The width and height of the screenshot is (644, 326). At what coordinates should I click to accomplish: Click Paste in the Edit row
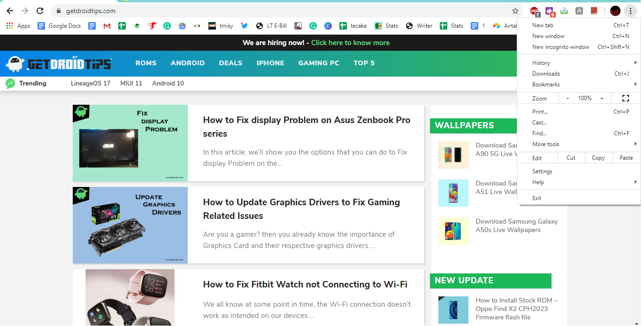626,158
